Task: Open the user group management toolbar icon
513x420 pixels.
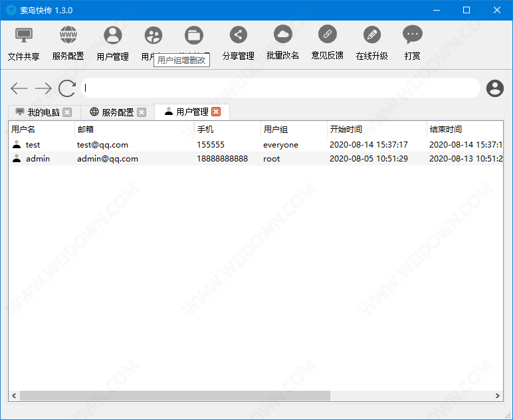Action: 153,35
